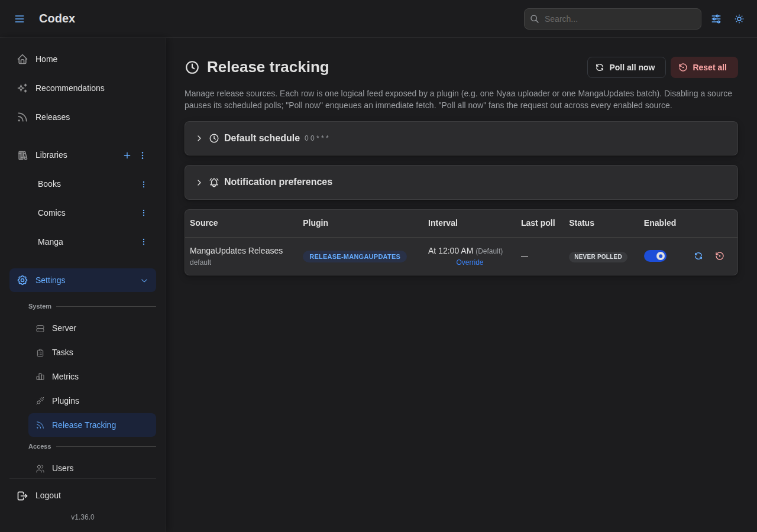Open Metrics settings
The width and height of the screenshot is (757, 532).
click(x=92, y=377)
